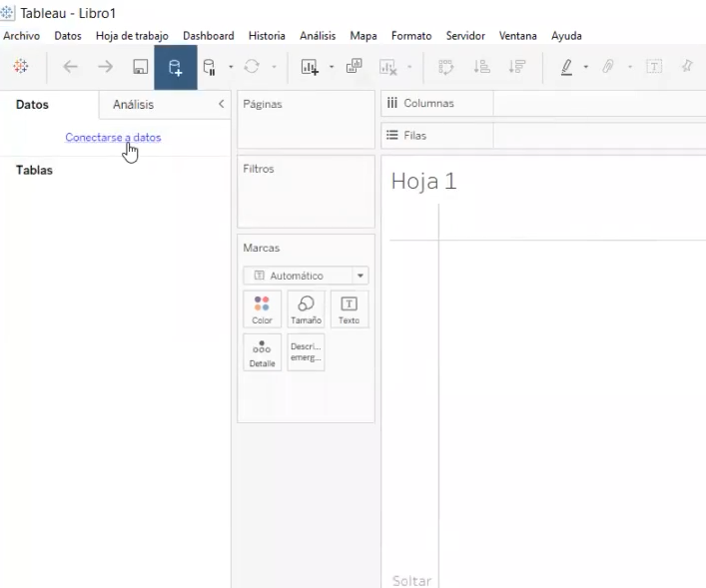
Task: Click the Undo back arrow
Action: 70,67
